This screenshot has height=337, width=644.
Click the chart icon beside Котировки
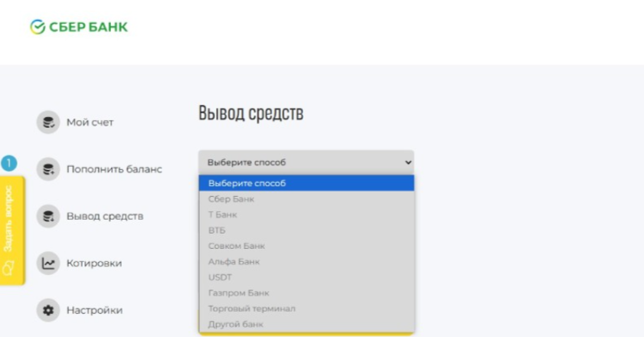[x=48, y=263]
